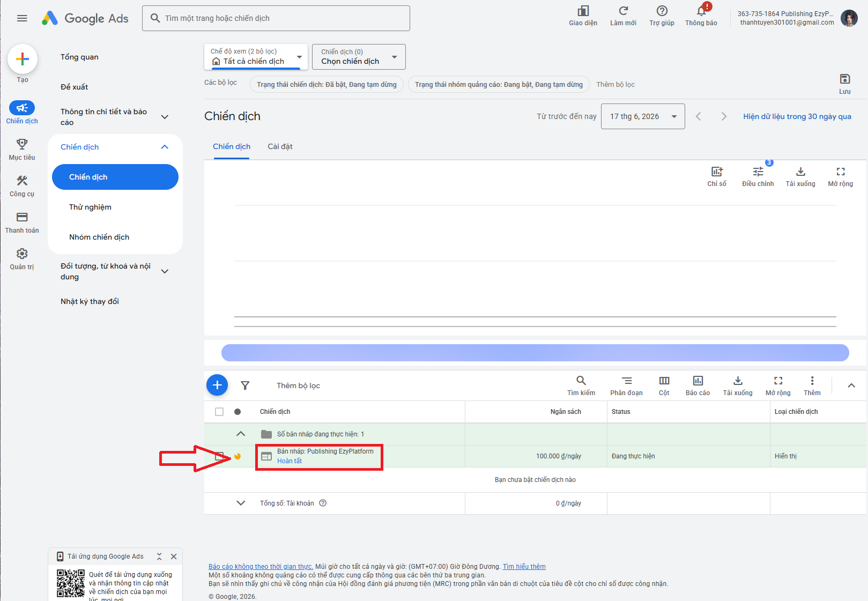Image resolution: width=868 pixels, height=601 pixels.
Task: Collapse the app download popup chevrons
Action: pyautogui.click(x=159, y=557)
